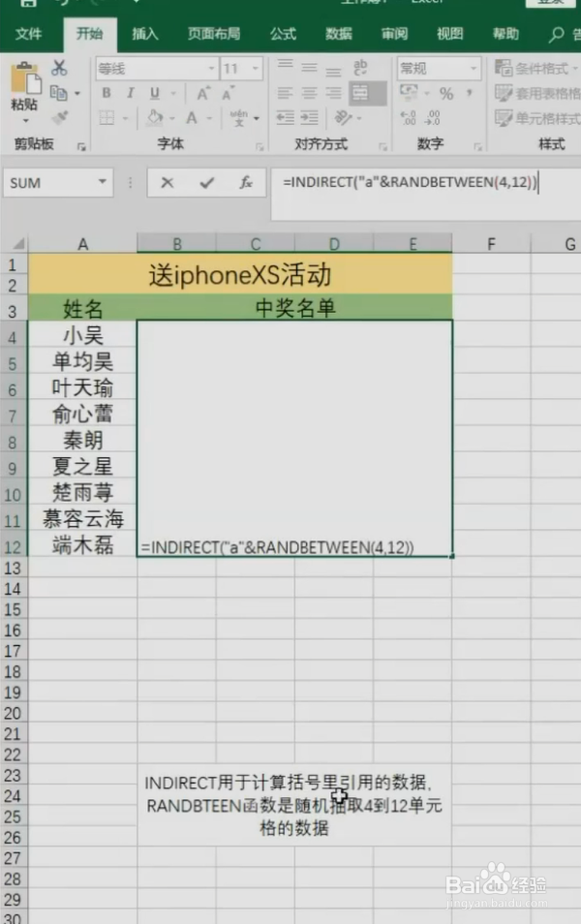
Task: Select cell containing 慕容云海
Action: 82,519
